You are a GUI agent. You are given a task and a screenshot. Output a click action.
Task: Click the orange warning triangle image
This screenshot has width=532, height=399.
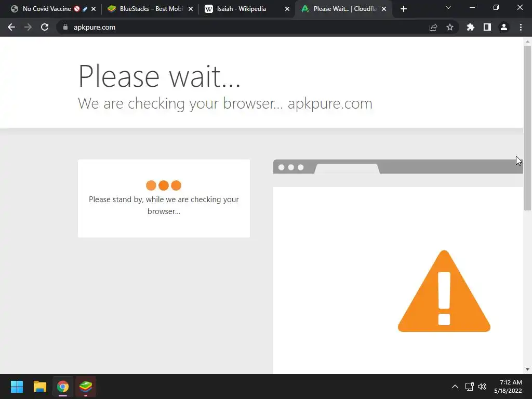point(444,291)
